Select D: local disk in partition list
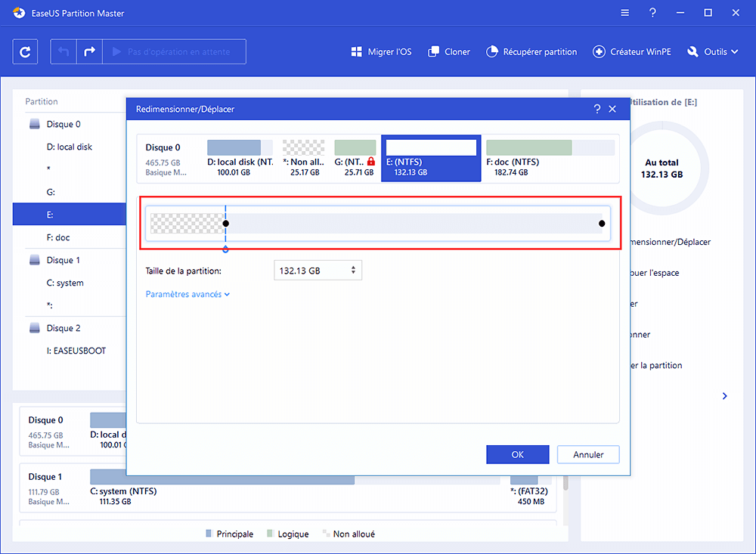The width and height of the screenshot is (756, 554). (x=70, y=147)
